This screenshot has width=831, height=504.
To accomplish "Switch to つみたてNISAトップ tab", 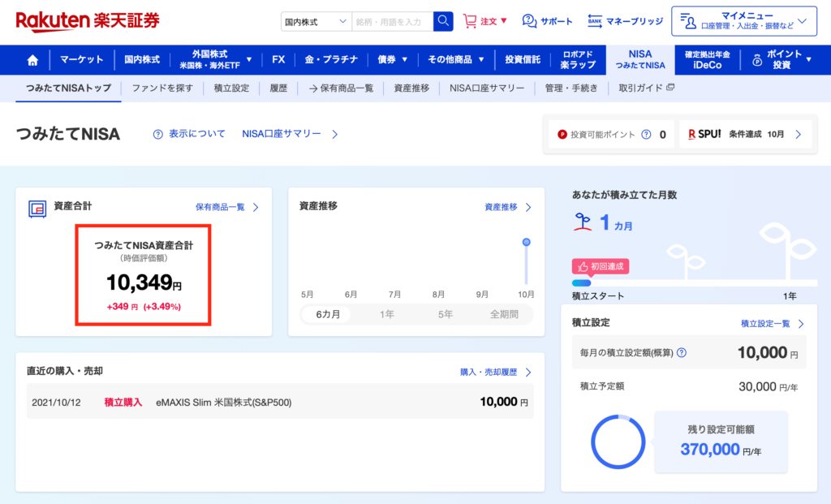I will point(68,88).
